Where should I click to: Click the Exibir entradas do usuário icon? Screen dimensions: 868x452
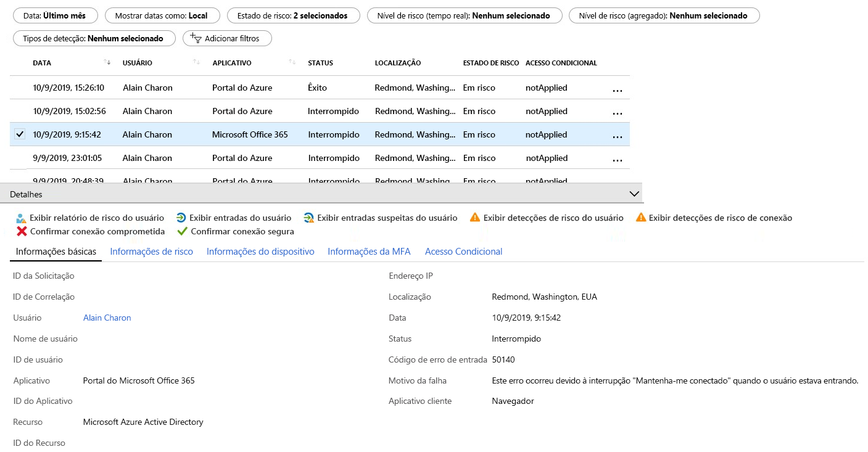pyautogui.click(x=181, y=218)
